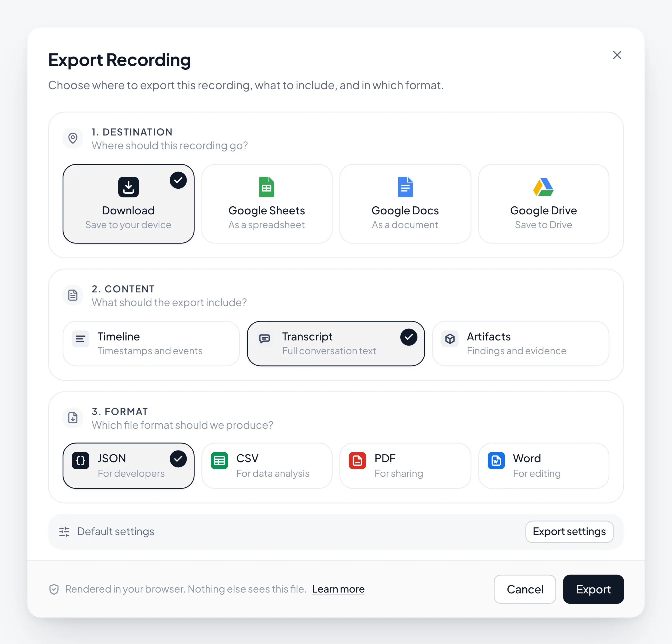Include Artifacts content in export
Screen dimensions: 672x644
click(521, 343)
